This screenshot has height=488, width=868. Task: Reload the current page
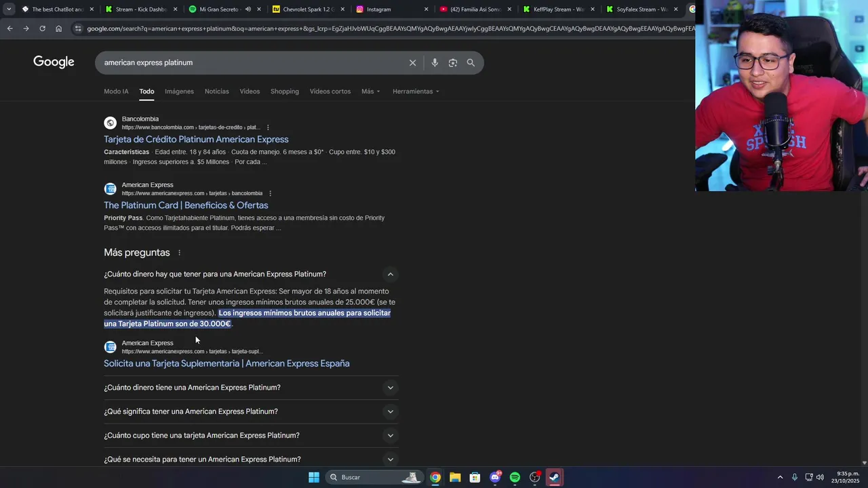pos(42,28)
